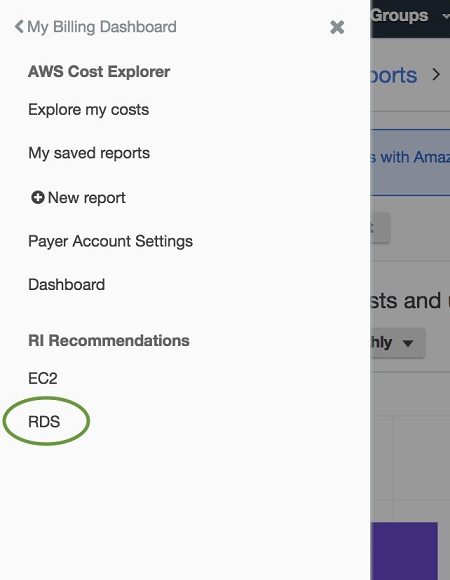This screenshot has height=580, width=450.
Task: Click the RI Recommendations section heading
Action: (109, 341)
